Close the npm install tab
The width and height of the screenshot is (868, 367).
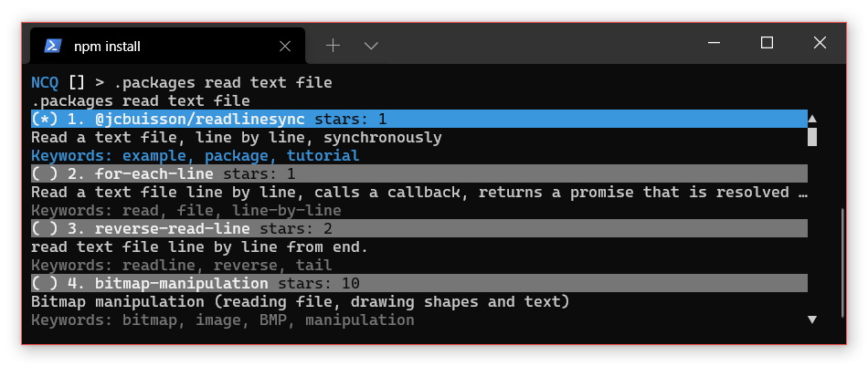pos(285,47)
